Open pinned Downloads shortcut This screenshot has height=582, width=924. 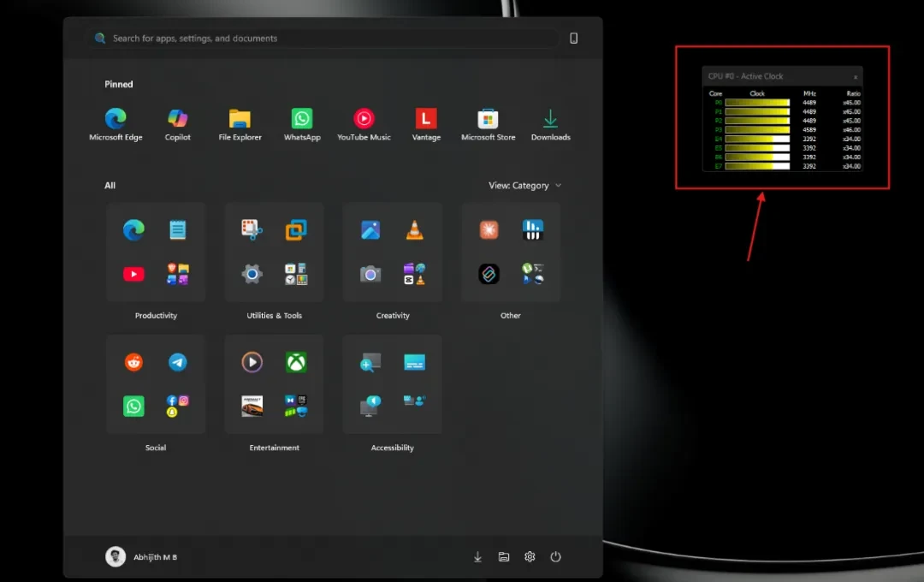[x=550, y=125]
